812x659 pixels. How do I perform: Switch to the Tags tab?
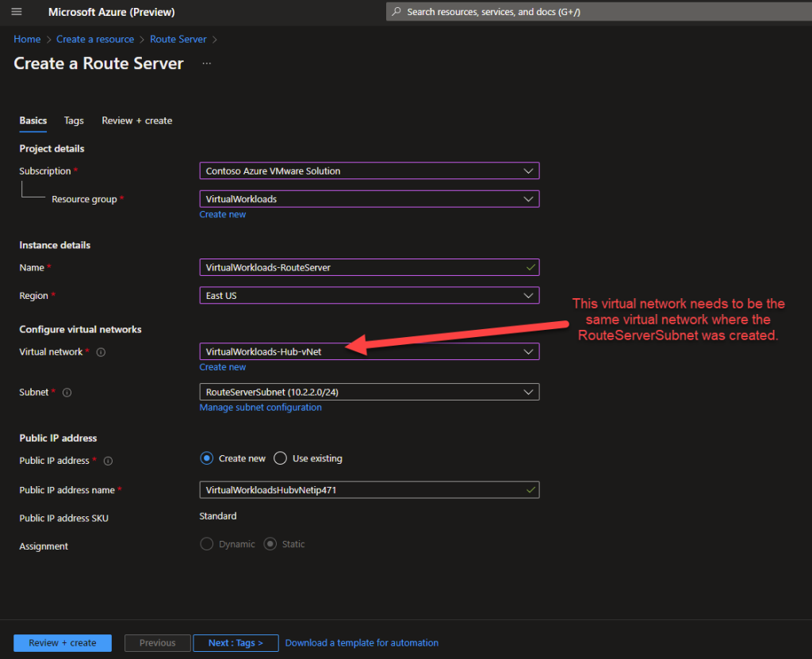tap(73, 121)
